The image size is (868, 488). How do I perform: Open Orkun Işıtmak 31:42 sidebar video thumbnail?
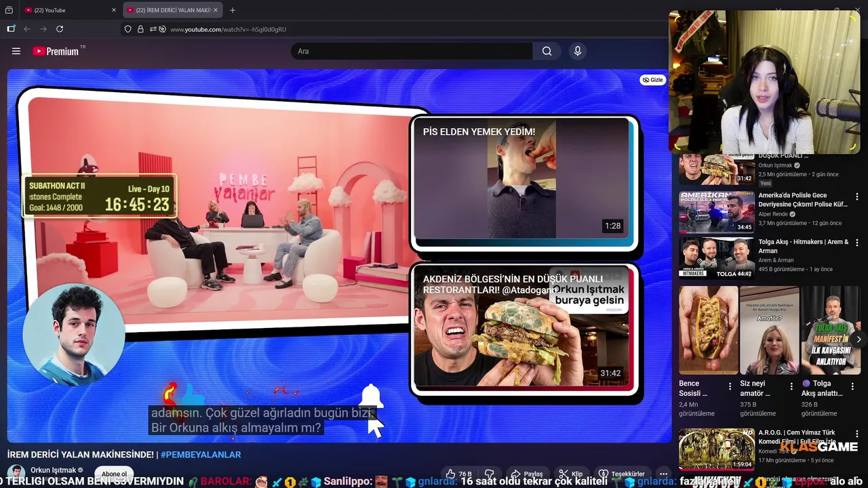pyautogui.click(x=717, y=169)
